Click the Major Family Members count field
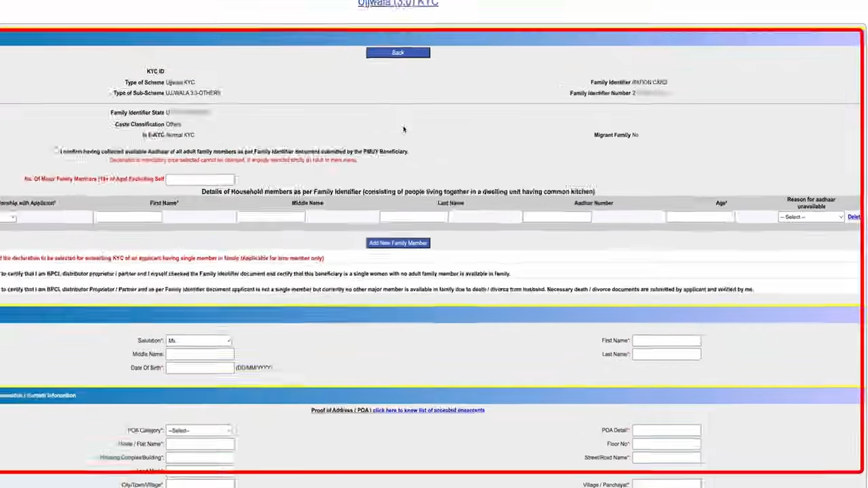The image size is (868, 488). tap(199, 179)
